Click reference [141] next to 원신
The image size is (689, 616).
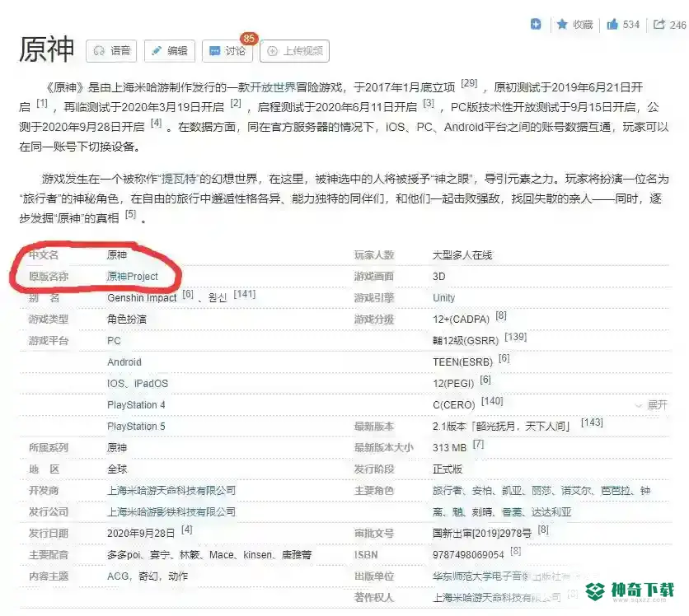pos(244,294)
